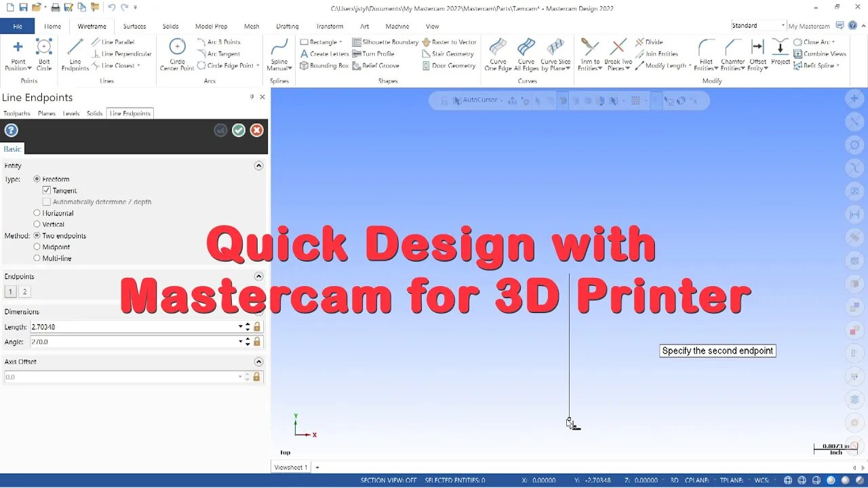The image size is (868, 488).
Task: Open the Angle value dropdown
Action: 240,342
